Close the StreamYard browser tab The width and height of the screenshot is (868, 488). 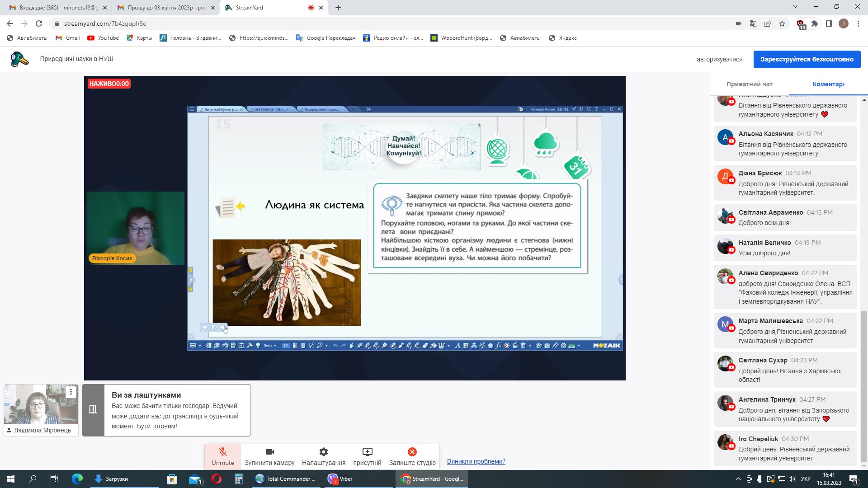coord(321,8)
